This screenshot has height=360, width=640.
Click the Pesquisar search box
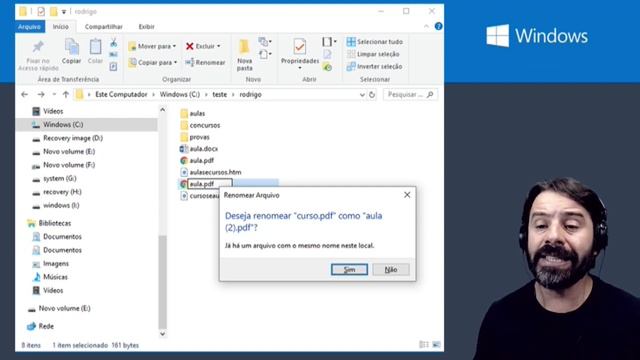(410, 94)
